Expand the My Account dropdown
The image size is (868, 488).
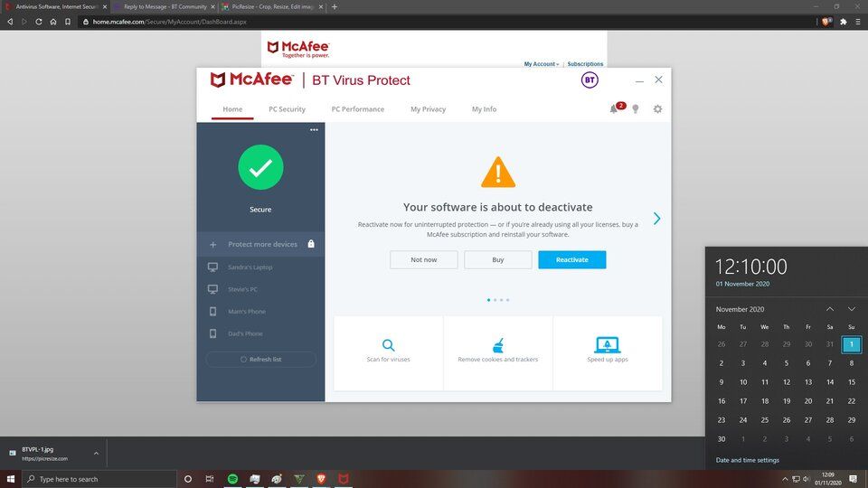point(541,64)
